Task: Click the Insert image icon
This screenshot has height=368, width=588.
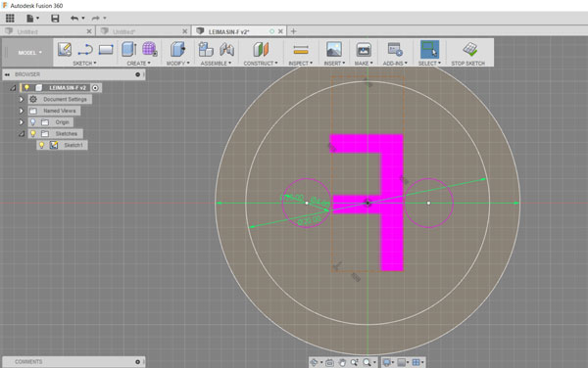Action: pyautogui.click(x=334, y=49)
